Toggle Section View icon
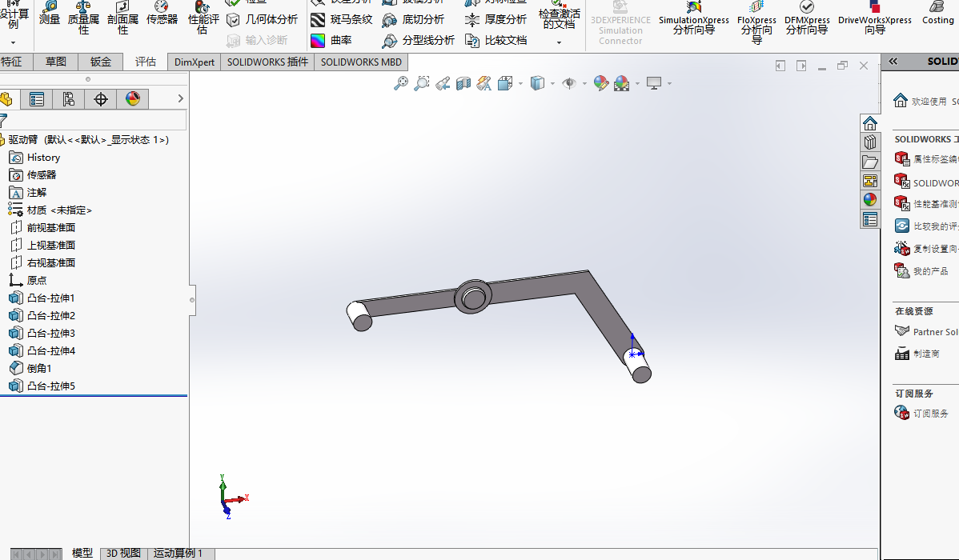This screenshot has height=560, width=959. pyautogui.click(x=463, y=83)
